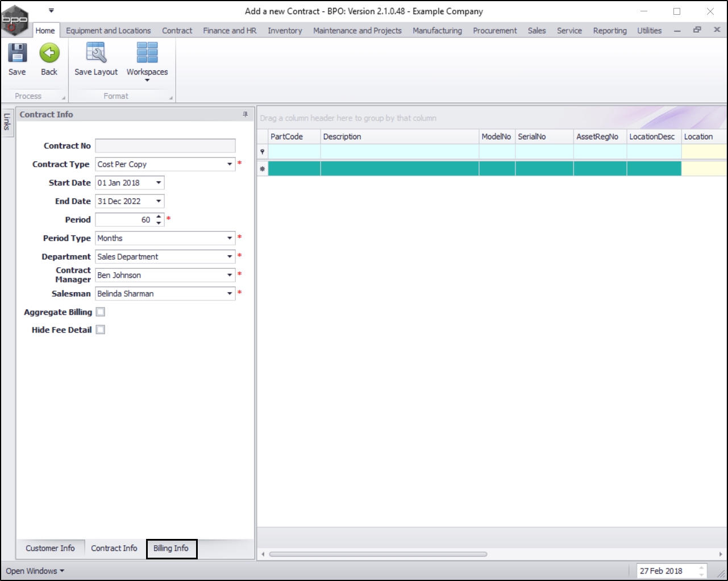
Task: Open the Start Date calendar dropdown
Action: point(159,182)
